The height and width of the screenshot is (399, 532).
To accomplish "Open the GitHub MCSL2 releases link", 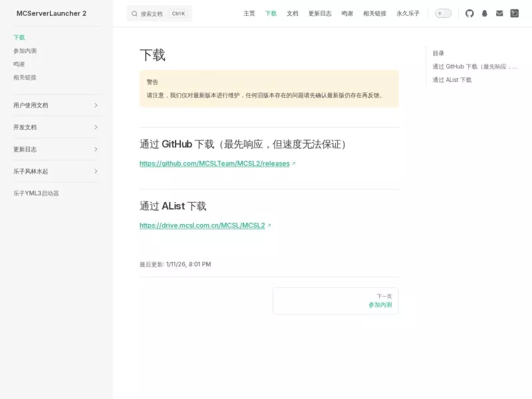I will (x=214, y=164).
